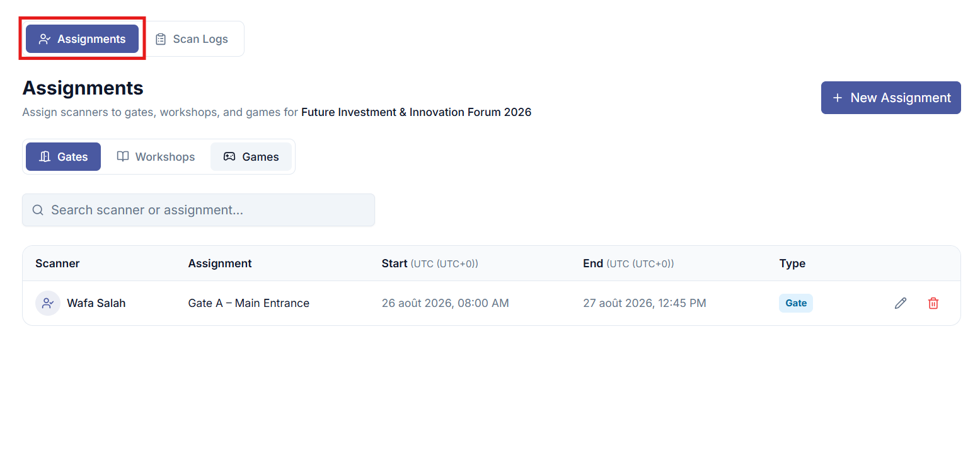
Task: Focus the Search scanner or assignment field
Action: (x=199, y=210)
